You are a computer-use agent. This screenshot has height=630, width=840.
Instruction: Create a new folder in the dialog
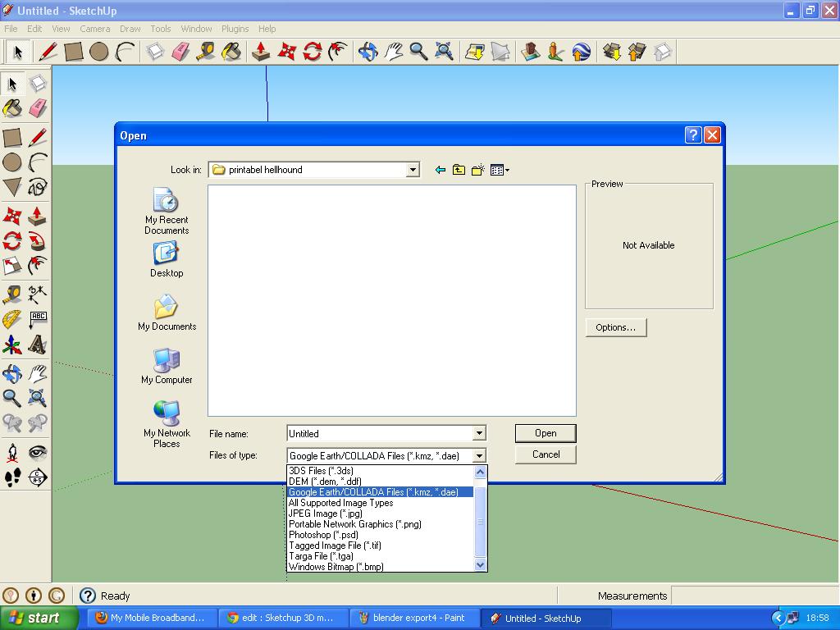[478, 170]
